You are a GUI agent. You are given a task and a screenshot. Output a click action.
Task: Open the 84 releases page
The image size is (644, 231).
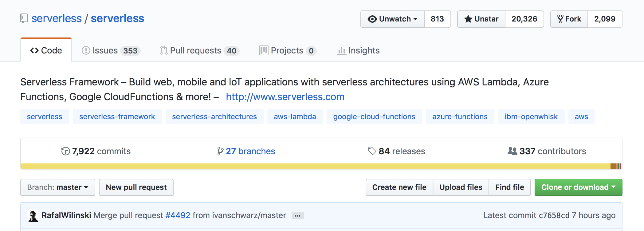click(x=396, y=151)
